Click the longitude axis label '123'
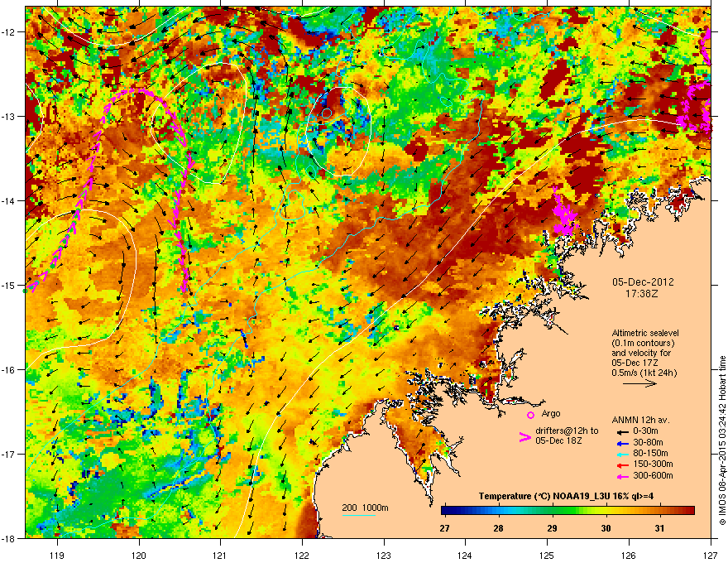 click(x=384, y=555)
